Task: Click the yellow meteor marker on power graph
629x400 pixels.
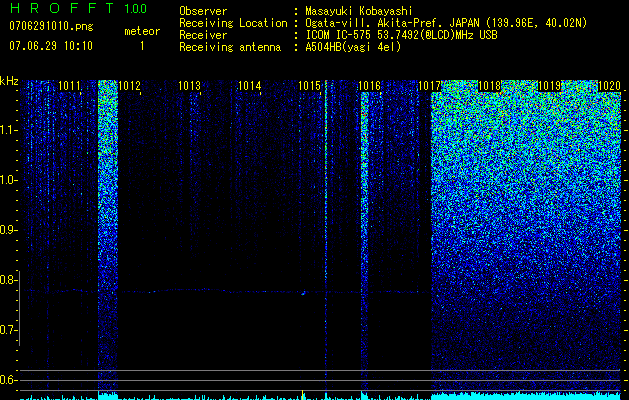Action: point(302,394)
